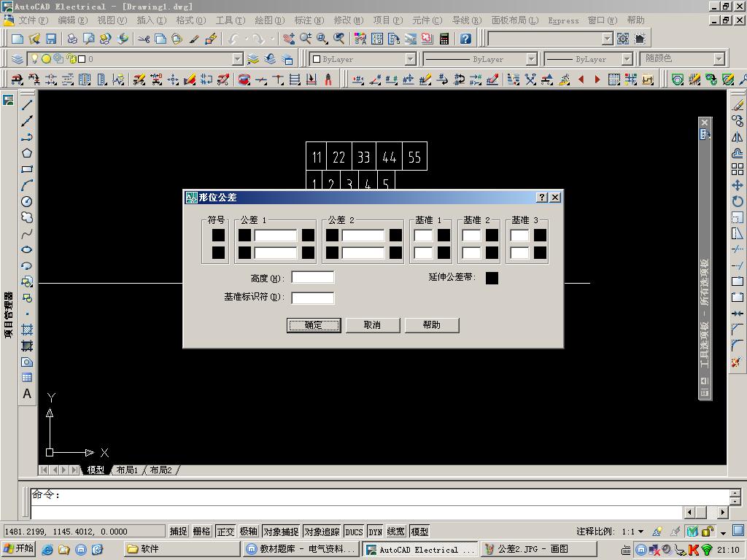Toggle 线宽 lineweight display in status bar
747x560 pixels.
point(396,531)
